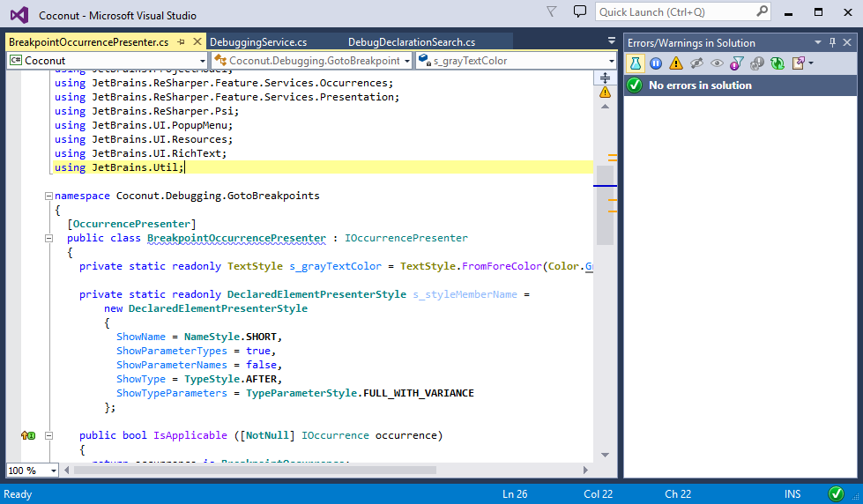Click the IOccurrencePresenter interface name
The height and width of the screenshot is (504, 863).
pyautogui.click(x=406, y=238)
